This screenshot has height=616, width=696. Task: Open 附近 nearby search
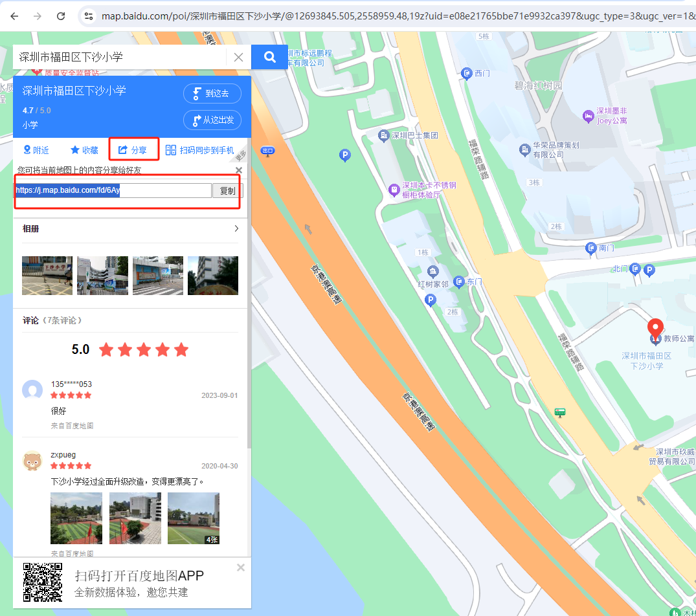tap(36, 150)
